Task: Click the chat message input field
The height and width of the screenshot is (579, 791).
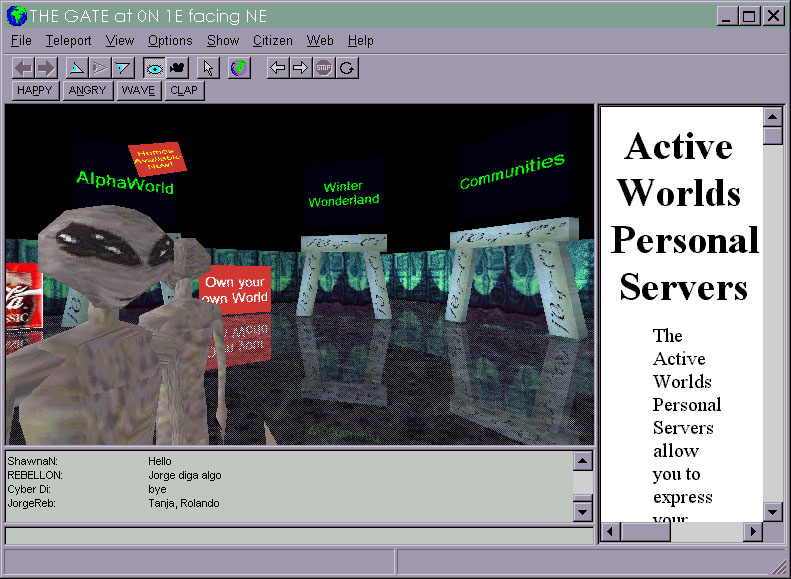Action: pyautogui.click(x=299, y=535)
